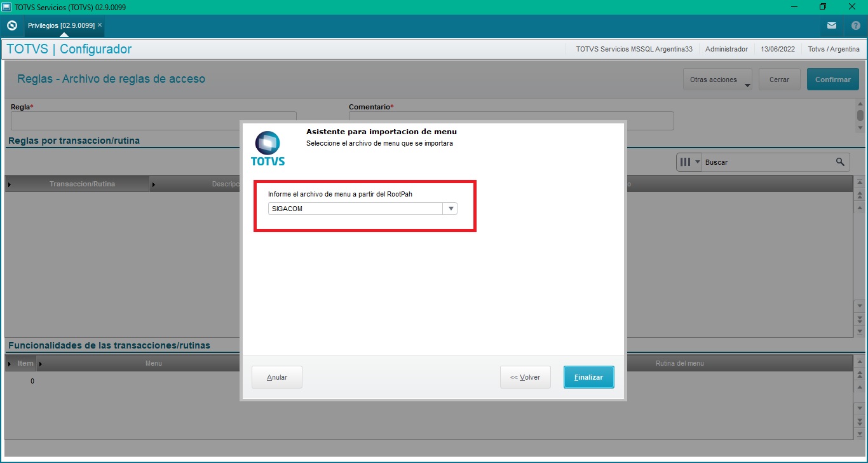Viewport: 868px width, 463px height.
Task: Click the Item column header
Action: pyautogui.click(x=25, y=363)
